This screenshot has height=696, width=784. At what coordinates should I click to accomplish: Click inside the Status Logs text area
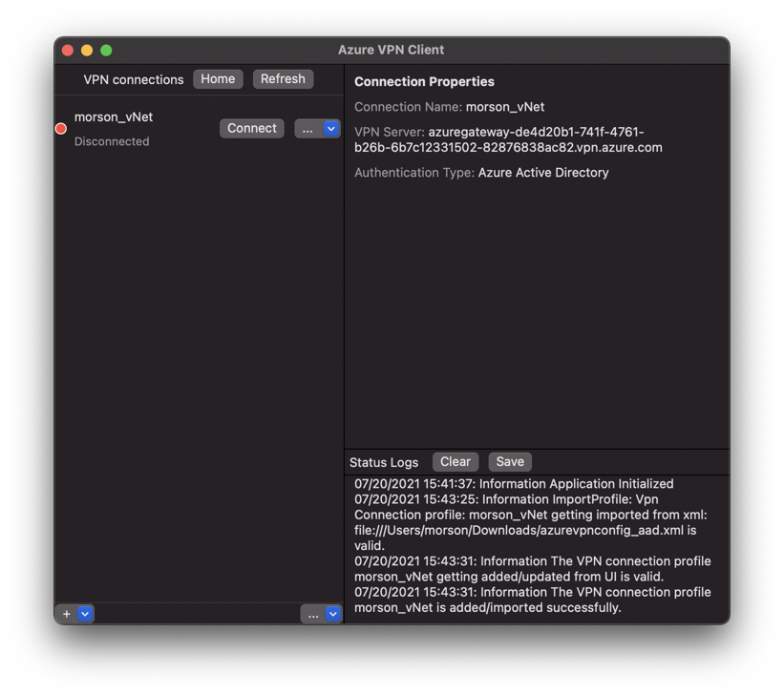[x=535, y=546]
